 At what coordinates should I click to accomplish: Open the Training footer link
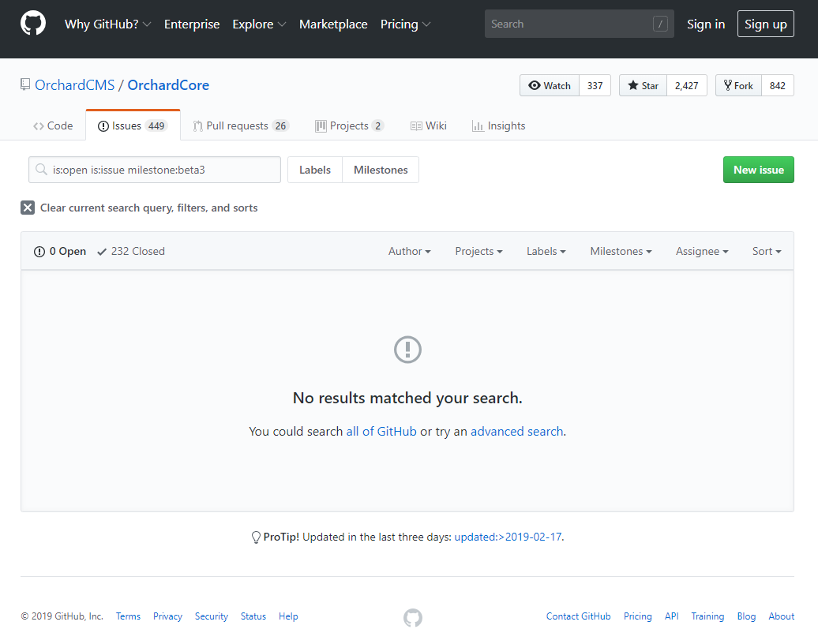(x=707, y=616)
